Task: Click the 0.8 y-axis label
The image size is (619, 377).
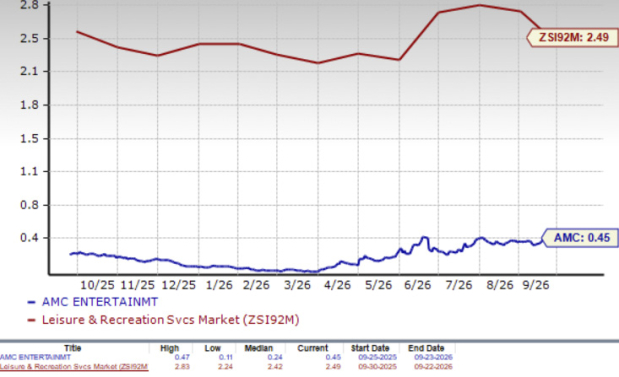Action: 30,205
